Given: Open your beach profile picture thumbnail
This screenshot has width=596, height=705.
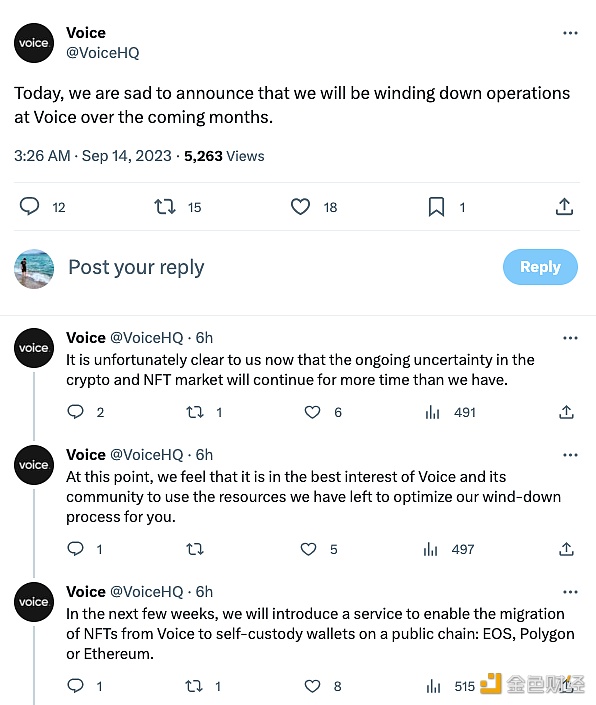Looking at the screenshot, I should [34, 268].
